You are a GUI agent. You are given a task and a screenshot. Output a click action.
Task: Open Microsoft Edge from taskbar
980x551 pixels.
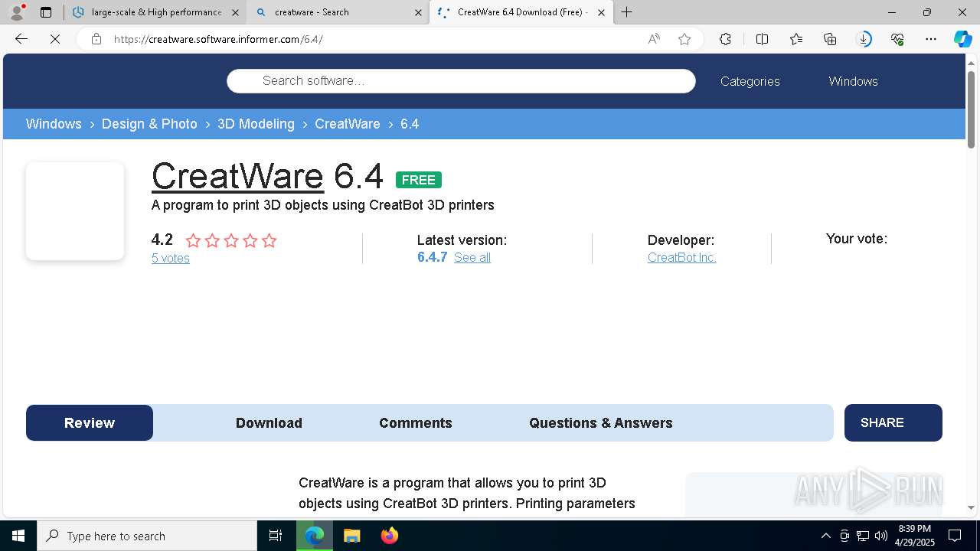click(315, 536)
